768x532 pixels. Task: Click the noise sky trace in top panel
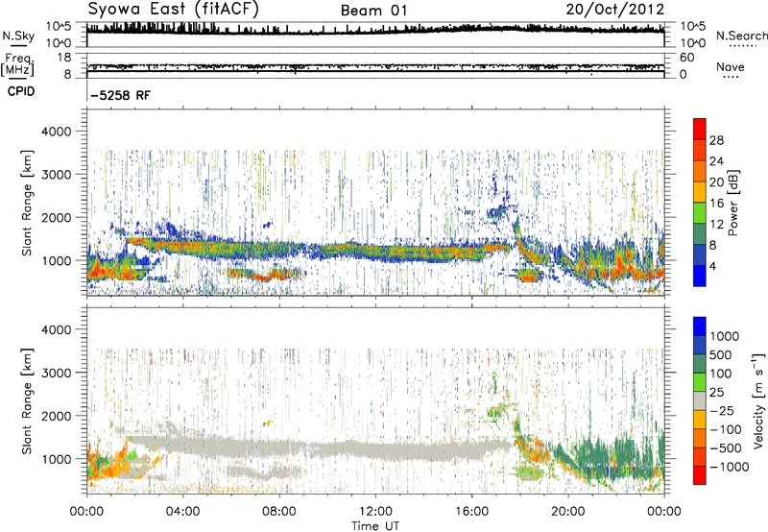pyautogui.click(x=375, y=31)
